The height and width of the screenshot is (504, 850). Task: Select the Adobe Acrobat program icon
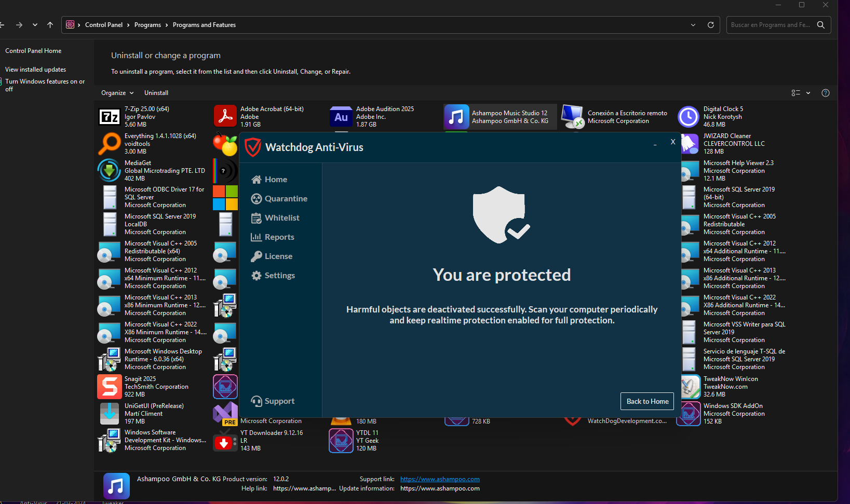pos(225,116)
